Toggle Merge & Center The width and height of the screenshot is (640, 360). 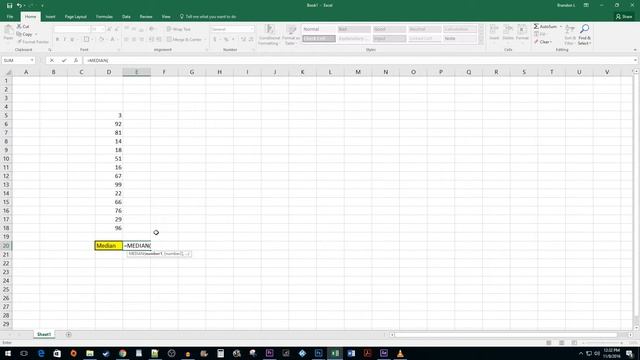click(184, 40)
